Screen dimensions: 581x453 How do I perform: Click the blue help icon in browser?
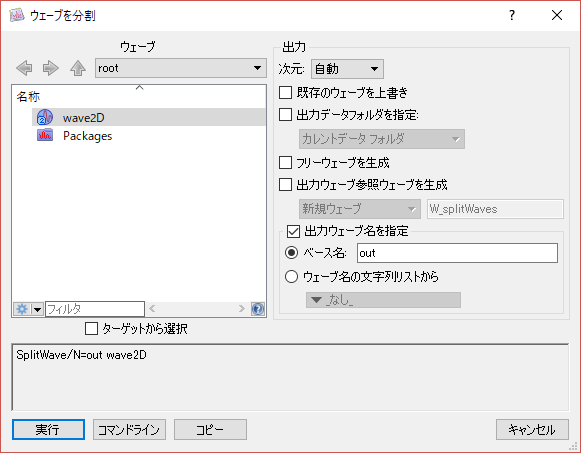click(258, 309)
